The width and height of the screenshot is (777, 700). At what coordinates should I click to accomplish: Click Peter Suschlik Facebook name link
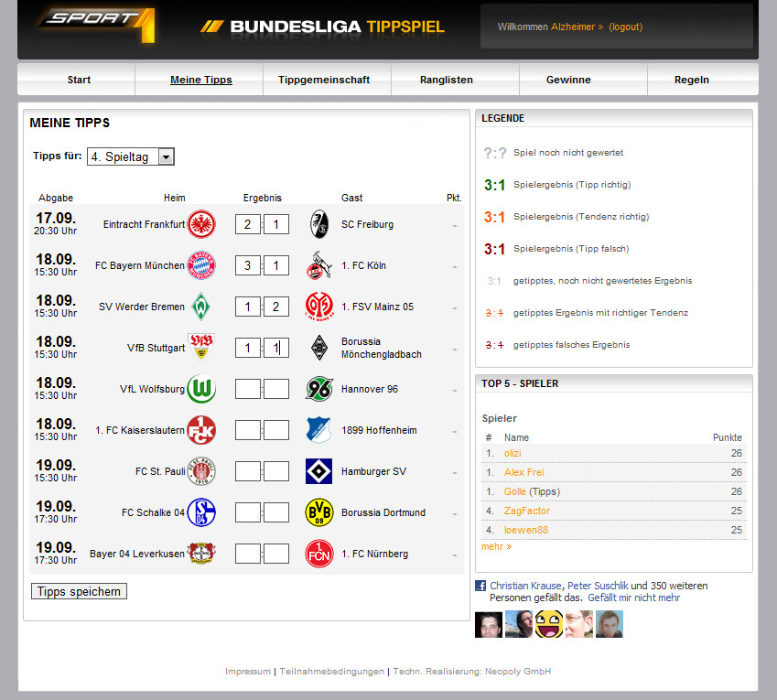tap(598, 586)
